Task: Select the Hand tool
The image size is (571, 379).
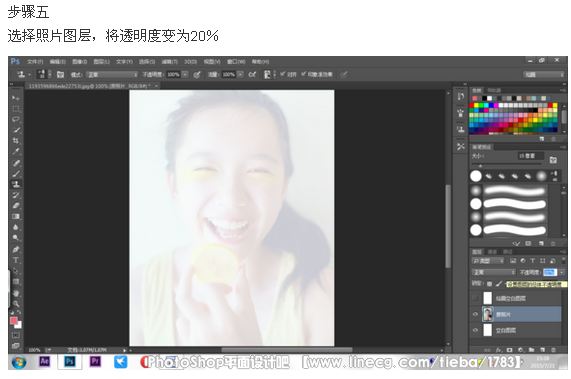Action: point(16,293)
